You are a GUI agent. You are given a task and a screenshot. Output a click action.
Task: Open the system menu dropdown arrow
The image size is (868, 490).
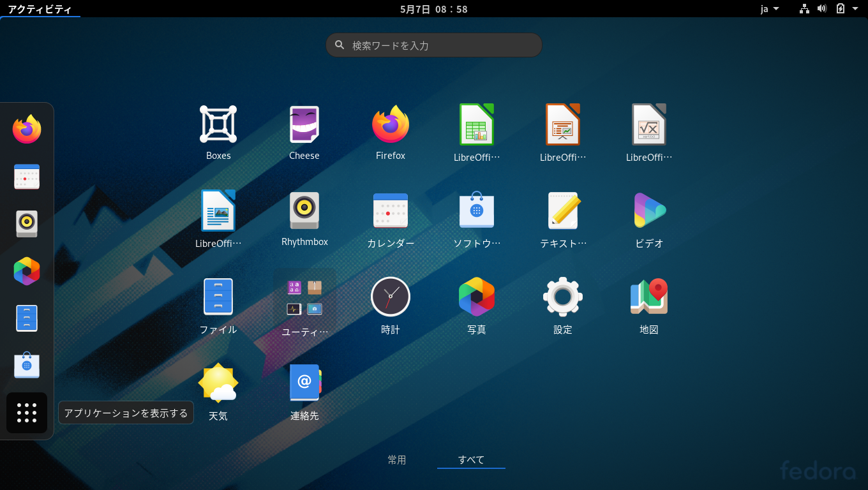[855, 9]
